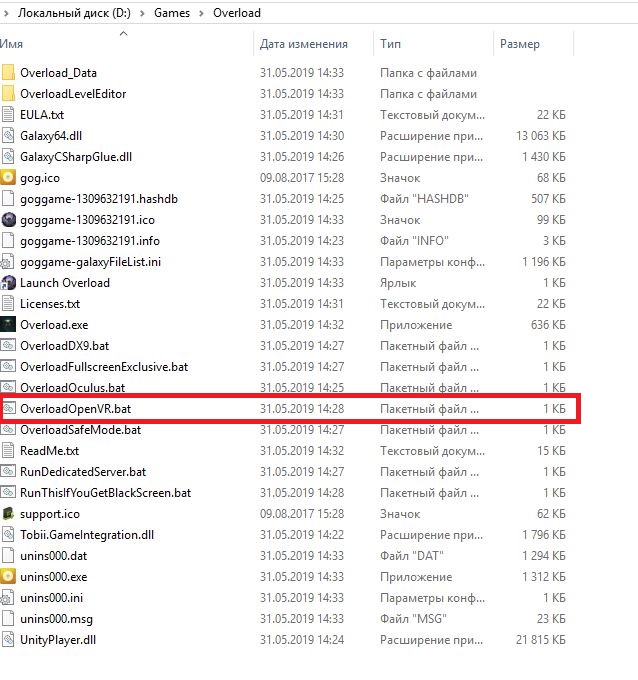The height and width of the screenshot is (680, 638).
Task: Click the goggame-1309632191.ico game icon
Action: [9, 220]
